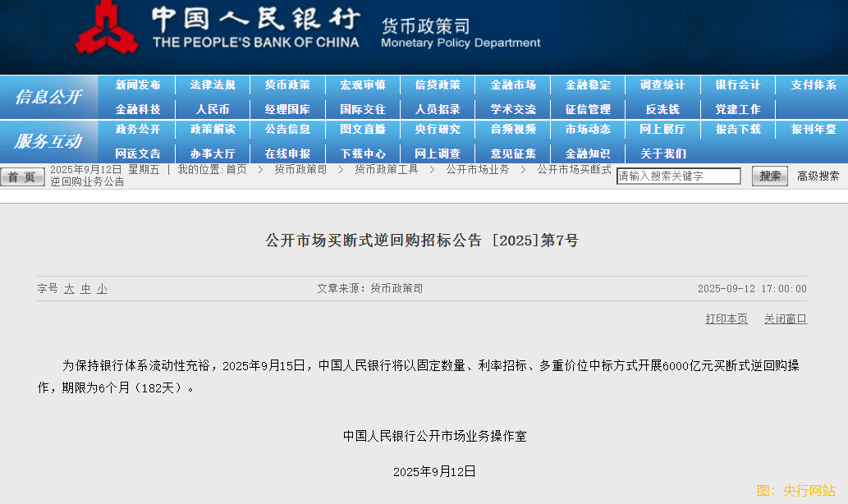Image resolution: width=848 pixels, height=504 pixels.
Task: Click 关闭窗口 to close window
Action: tap(786, 318)
